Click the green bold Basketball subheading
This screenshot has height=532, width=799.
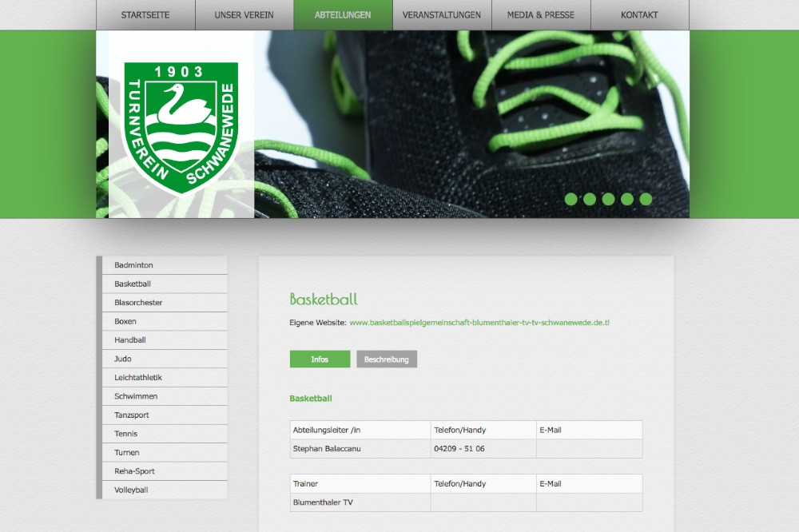pos(311,399)
